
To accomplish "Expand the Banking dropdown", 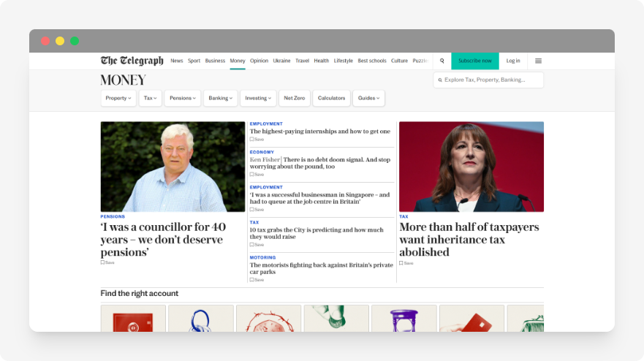I will 221,98.
